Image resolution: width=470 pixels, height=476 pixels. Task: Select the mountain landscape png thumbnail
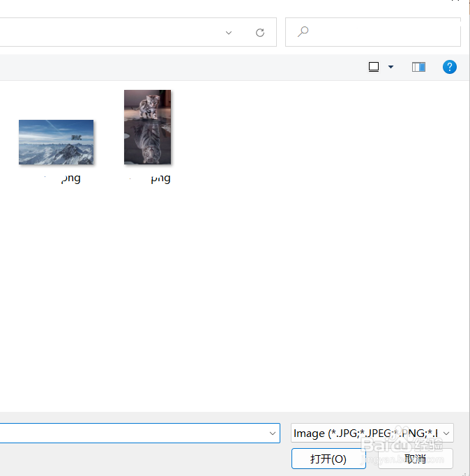(x=56, y=142)
